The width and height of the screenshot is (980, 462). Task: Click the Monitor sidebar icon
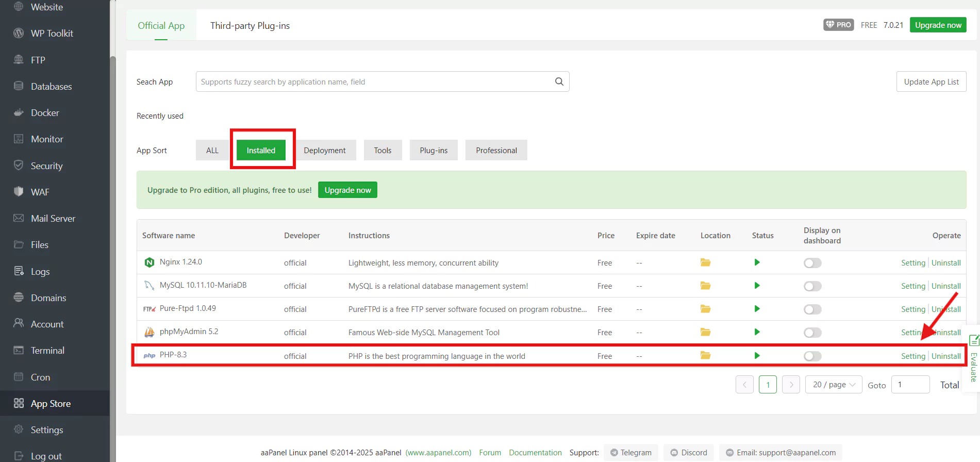point(19,139)
